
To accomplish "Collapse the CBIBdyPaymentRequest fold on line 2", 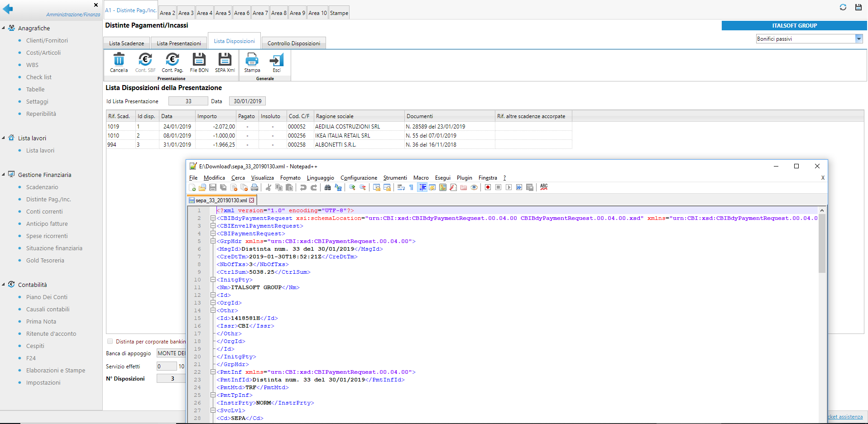I will 213,218.
